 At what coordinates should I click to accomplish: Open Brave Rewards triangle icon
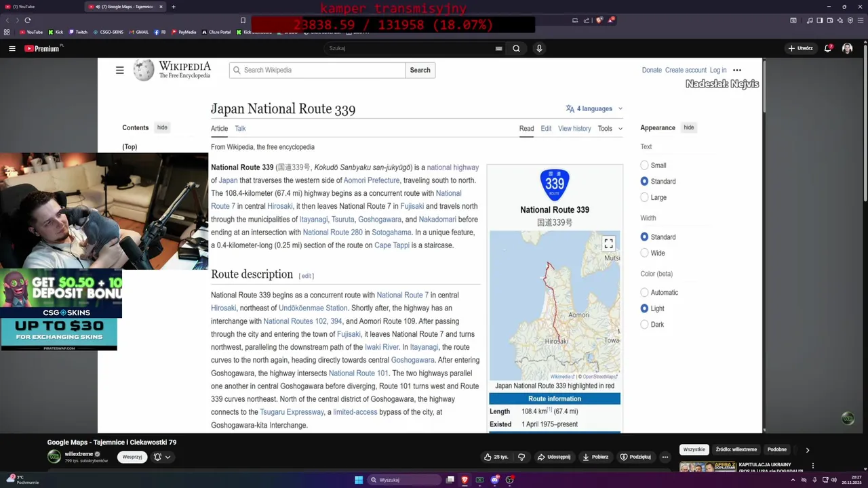pyautogui.click(x=610, y=20)
